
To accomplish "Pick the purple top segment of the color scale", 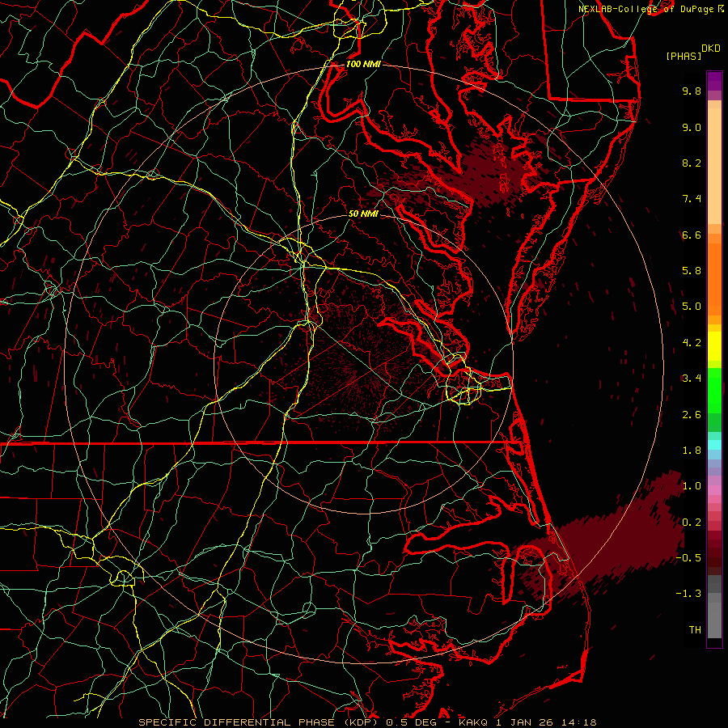I will 714,82.
